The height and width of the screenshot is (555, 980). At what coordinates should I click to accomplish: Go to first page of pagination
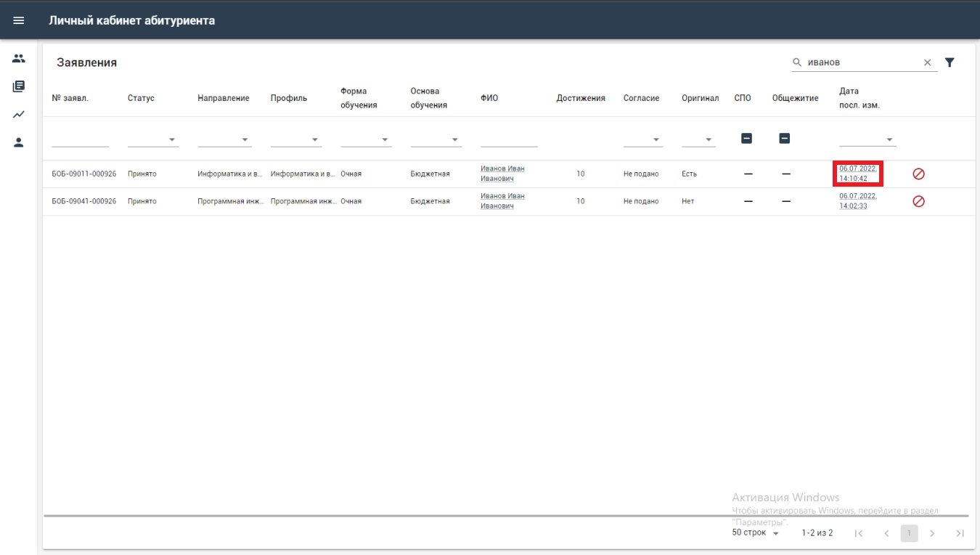pyautogui.click(x=859, y=533)
